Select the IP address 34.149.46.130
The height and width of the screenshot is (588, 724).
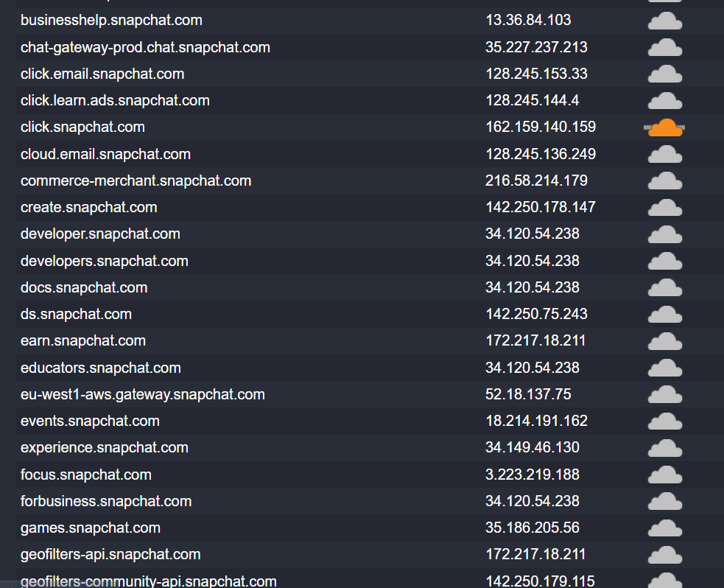pyautogui.click(x=533, y=447)
